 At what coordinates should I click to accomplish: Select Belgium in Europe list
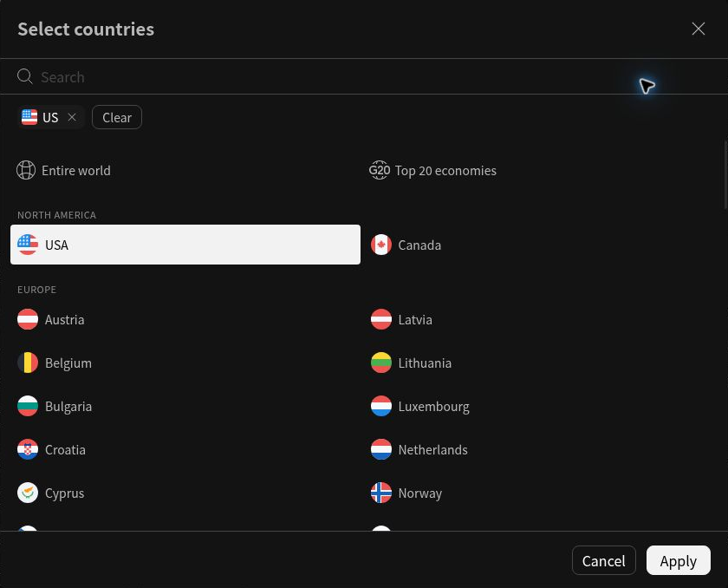pyautogui.click(x=185, y=363)
